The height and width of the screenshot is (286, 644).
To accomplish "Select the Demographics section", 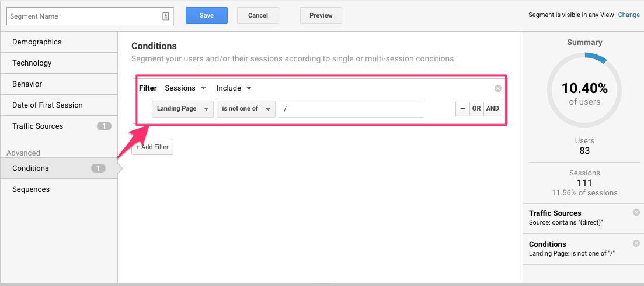I will coord(37,42).
